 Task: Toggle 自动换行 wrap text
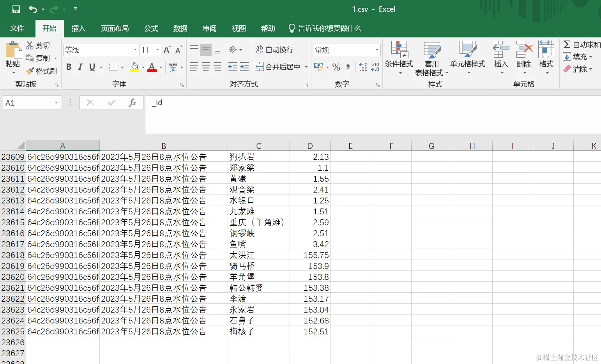pos(275,49)
